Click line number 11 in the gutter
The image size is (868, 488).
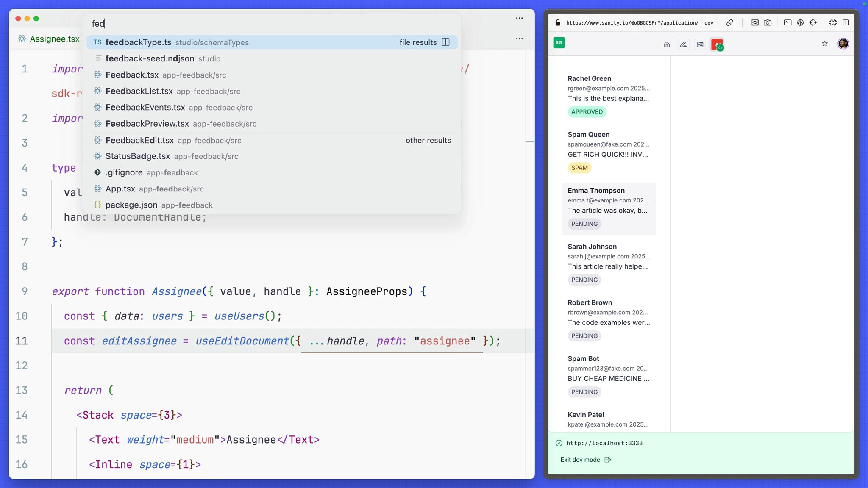pyautogui.click(x=22, y=341)
